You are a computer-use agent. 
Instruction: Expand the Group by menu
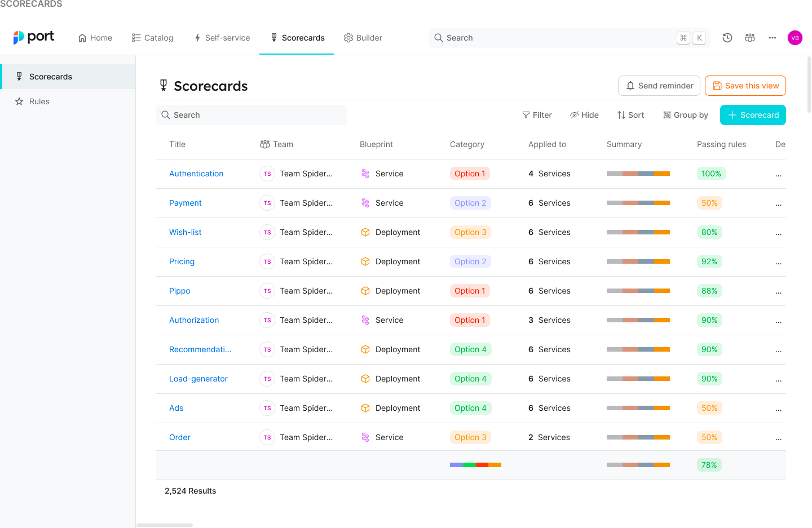pos(685,115)
